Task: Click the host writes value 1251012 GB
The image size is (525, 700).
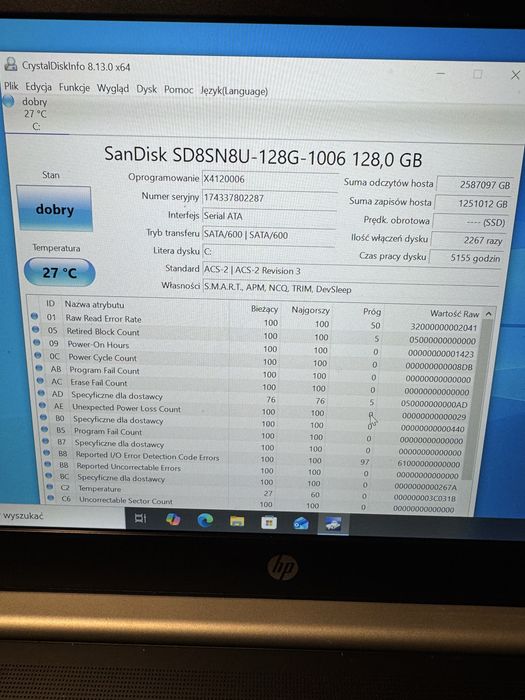Action: tap(472, 204)
